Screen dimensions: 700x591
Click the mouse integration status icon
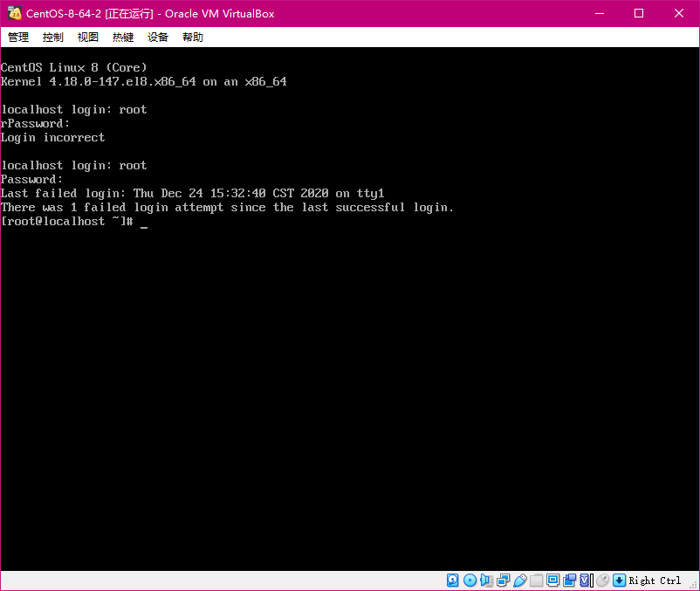tap(604, 580)
